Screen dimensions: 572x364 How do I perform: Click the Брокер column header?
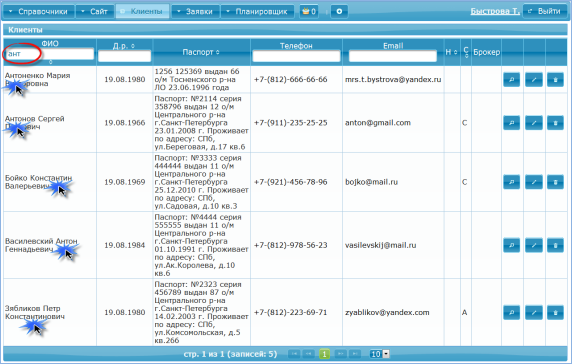pos(486,52)
